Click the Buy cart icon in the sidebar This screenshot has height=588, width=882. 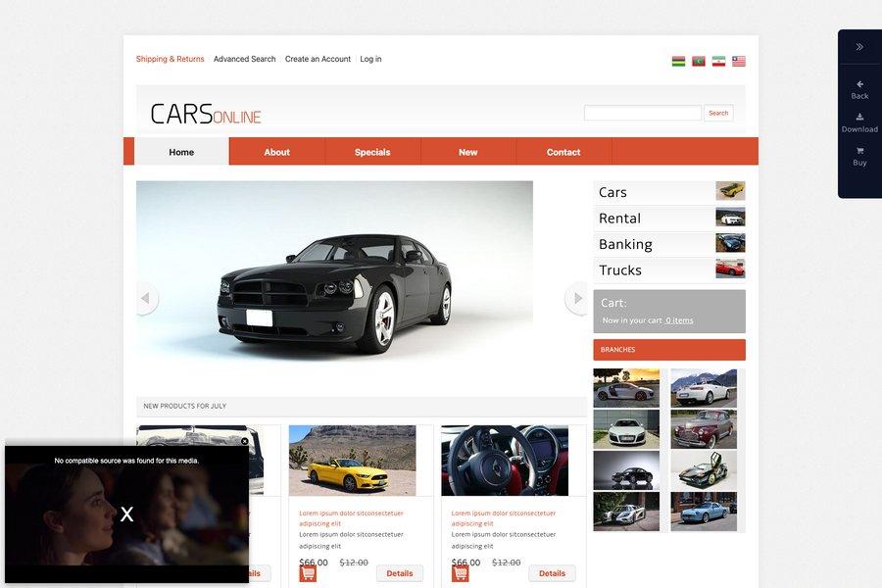859,152
